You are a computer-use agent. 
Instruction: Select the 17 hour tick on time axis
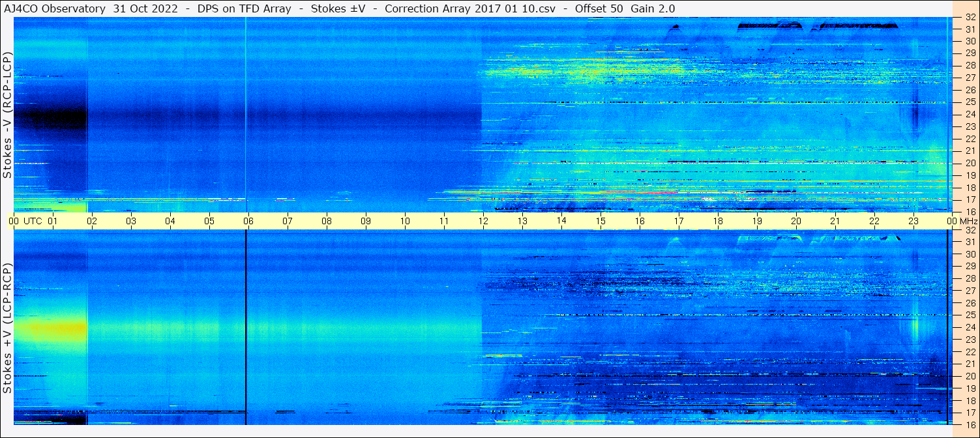[x=679, y=221]
